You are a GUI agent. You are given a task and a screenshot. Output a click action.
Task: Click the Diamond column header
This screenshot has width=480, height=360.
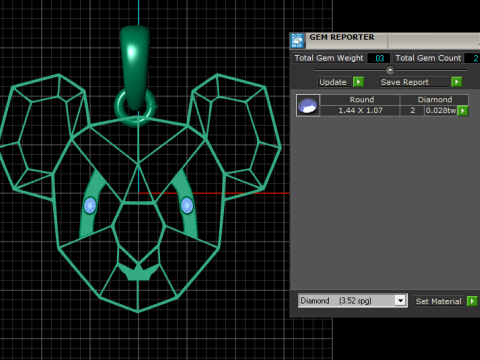(434, 100)
